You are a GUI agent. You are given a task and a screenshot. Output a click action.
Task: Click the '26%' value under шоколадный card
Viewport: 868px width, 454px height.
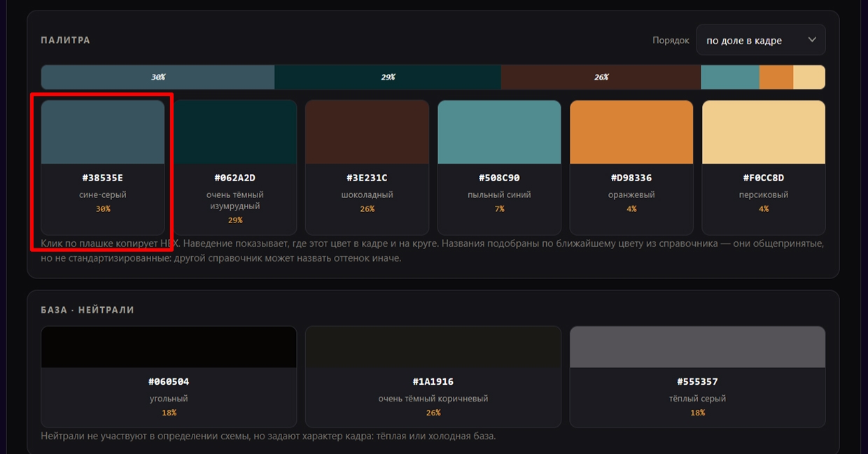pos(367,208)
